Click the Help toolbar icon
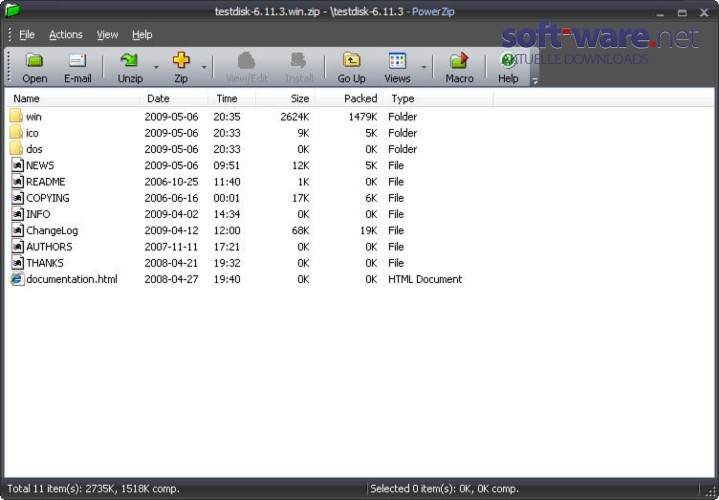 [x=508, y=60]
